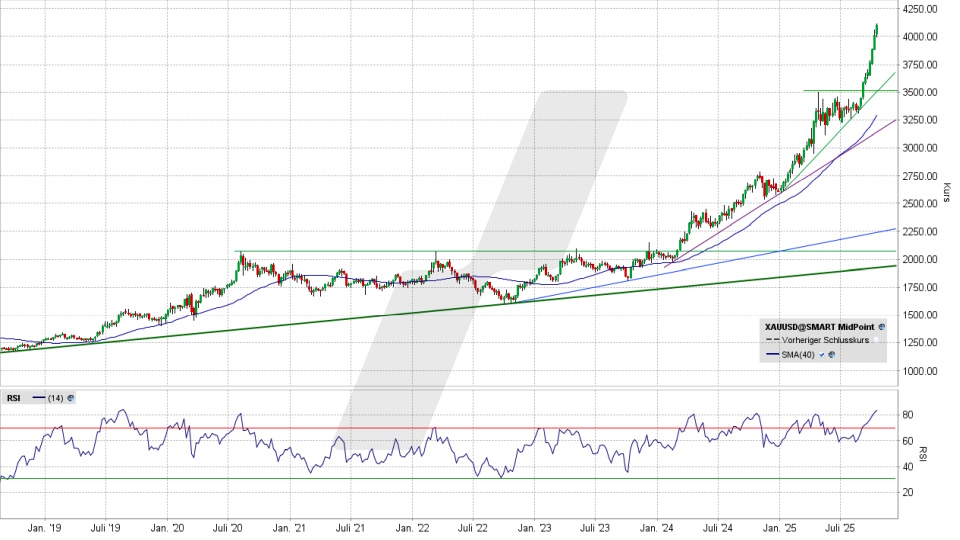Click the 80 value on RSI axis
The width and height of the screenshot is (960, 540).
pos(908,414)
